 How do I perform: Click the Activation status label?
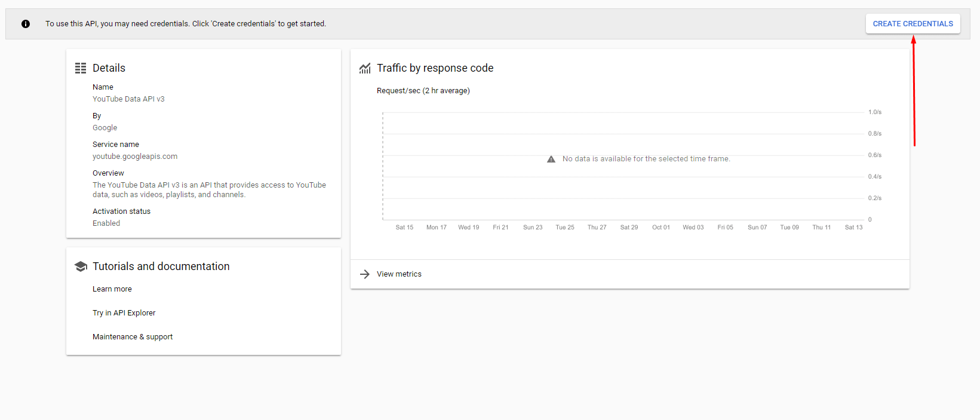(x=121, y=211)
